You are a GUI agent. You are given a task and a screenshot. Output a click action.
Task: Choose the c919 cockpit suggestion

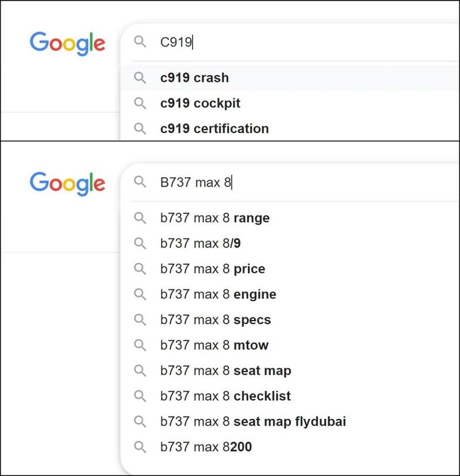[x=200, y=104]
